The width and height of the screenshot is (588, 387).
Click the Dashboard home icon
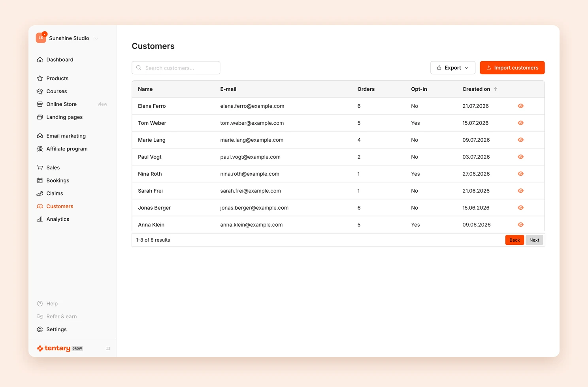(x=40, y=60)
